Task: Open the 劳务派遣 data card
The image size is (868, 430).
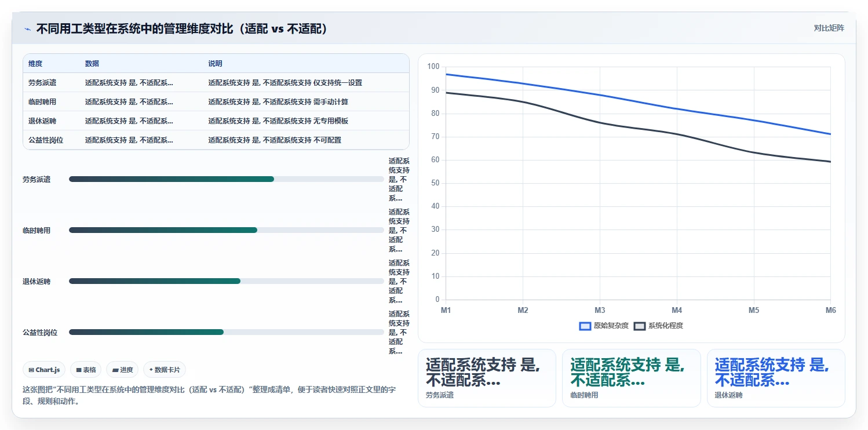Action: tap(487, 378)
